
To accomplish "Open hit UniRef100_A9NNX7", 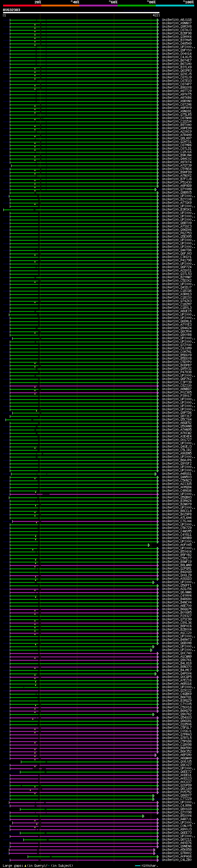I will tap(177, 23).
